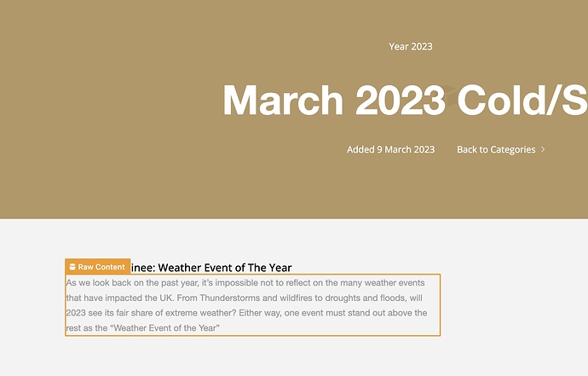Click the line starting As we look back
Image resolution: width=588 pixels, height=376 pixels.
252,281
